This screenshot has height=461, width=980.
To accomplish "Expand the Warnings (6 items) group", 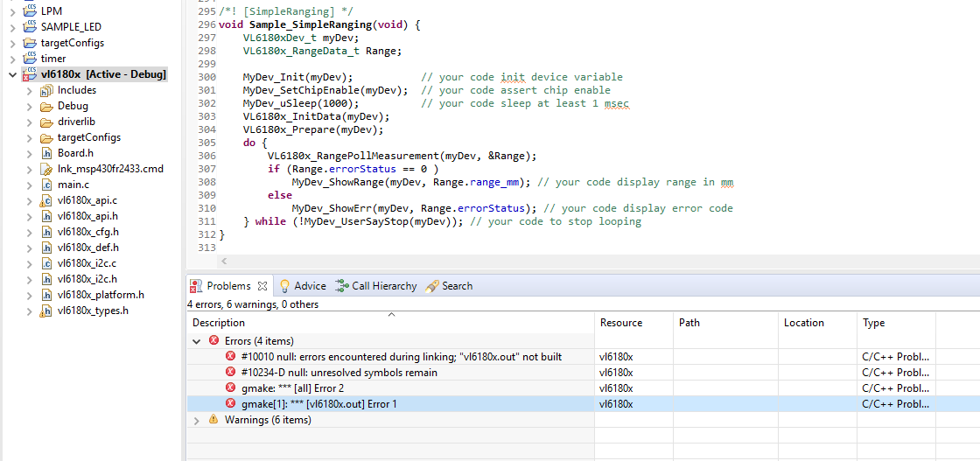I will pyautogui.click(x=197, y=421).
